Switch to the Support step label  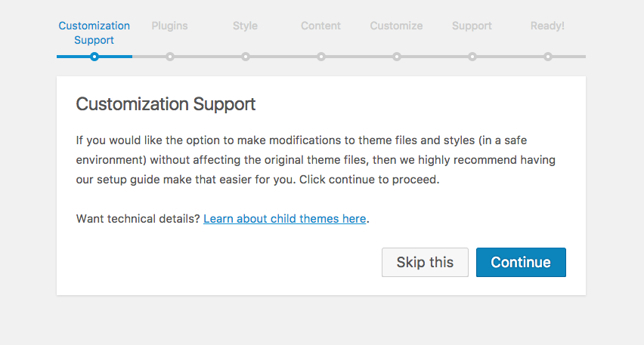tap(472, 26)
